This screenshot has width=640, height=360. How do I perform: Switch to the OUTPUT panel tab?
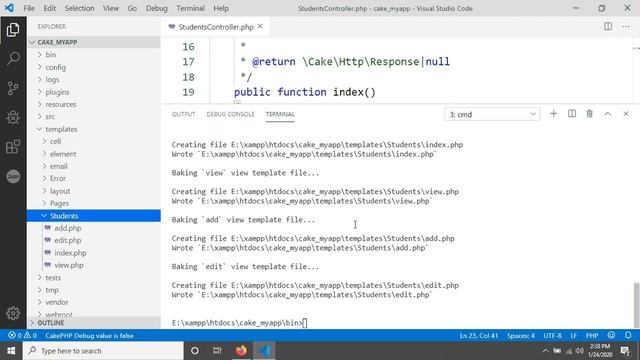[x=183, y=114]
